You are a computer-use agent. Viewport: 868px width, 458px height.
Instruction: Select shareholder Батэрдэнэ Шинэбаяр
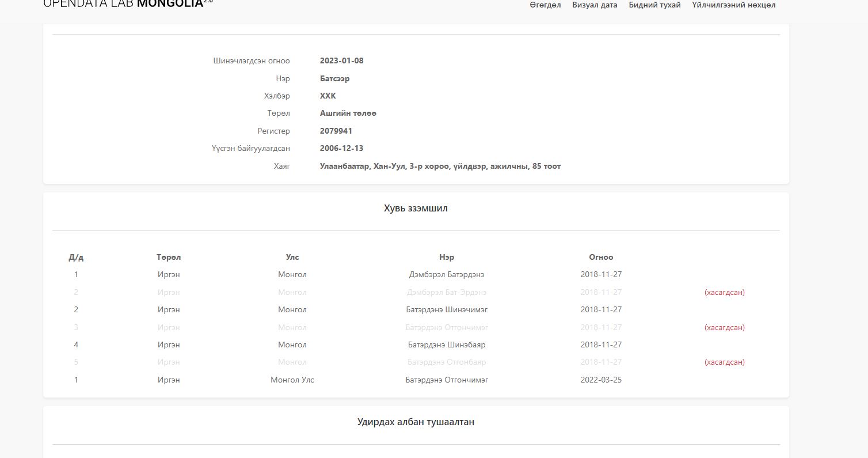click(x=447, y=345)
